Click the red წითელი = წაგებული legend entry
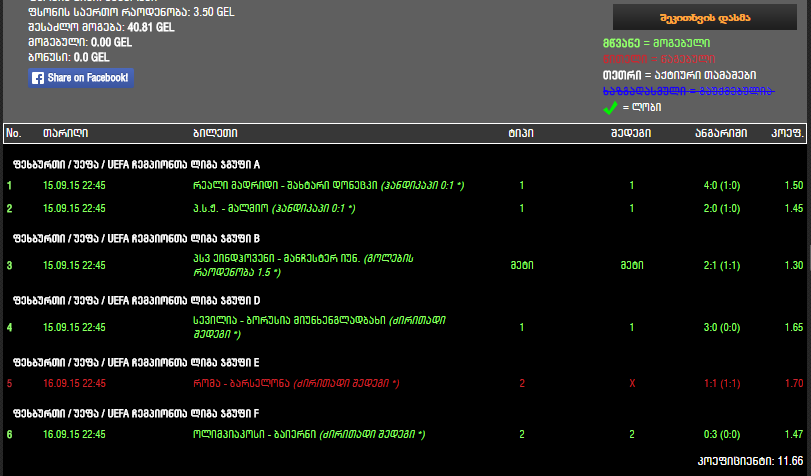Image resolution: width=811 pixels, height=476 pixels. point(659,59)
